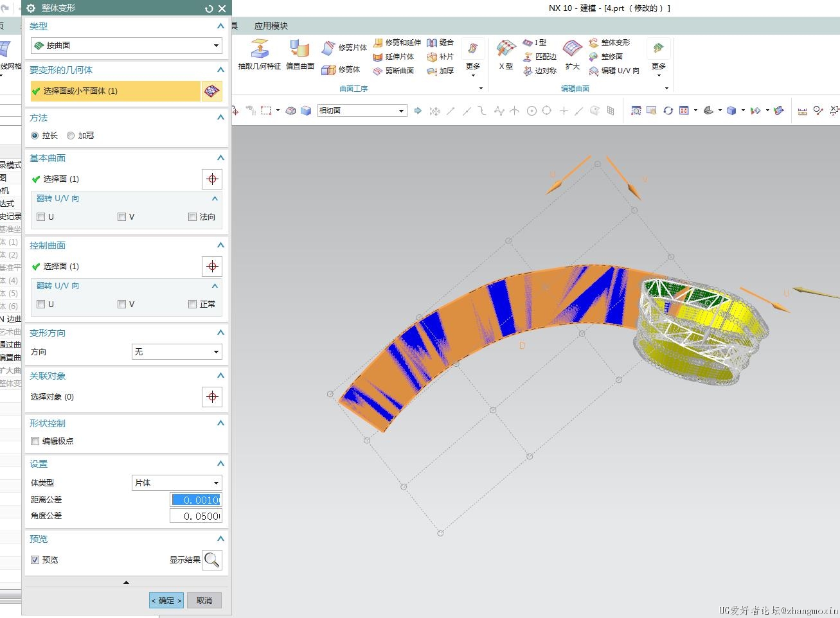Viewport: 840px width, 618px height.
Task: Check U under 控制曲面 翻转 U/V 向
Action: coord(41,305)
